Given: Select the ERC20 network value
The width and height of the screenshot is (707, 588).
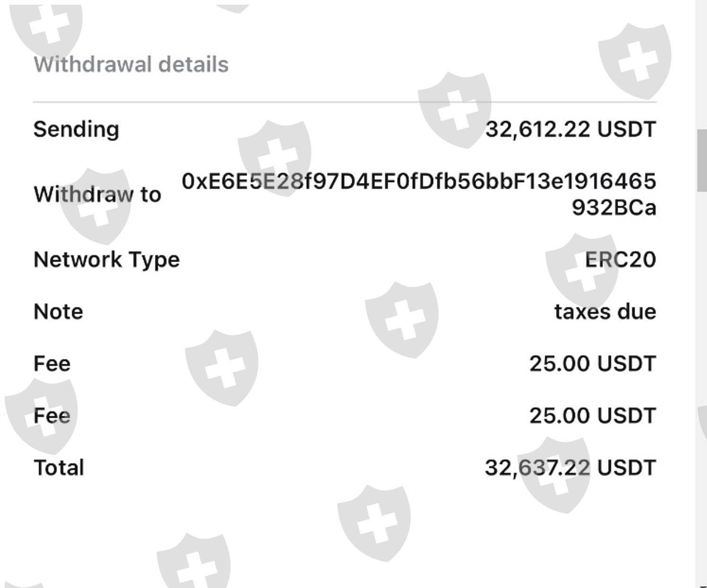Looking at the screenshot, I should [620, 259].
